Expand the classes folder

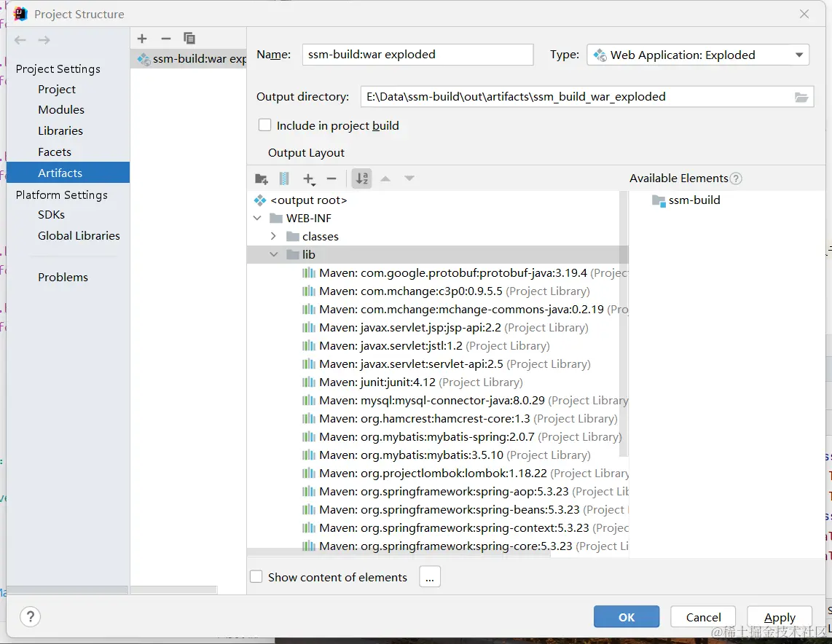tap(273, 236)
